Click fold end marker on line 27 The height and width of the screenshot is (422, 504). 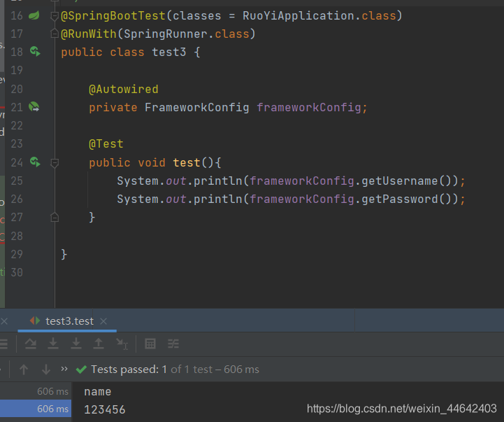point(55,217)
